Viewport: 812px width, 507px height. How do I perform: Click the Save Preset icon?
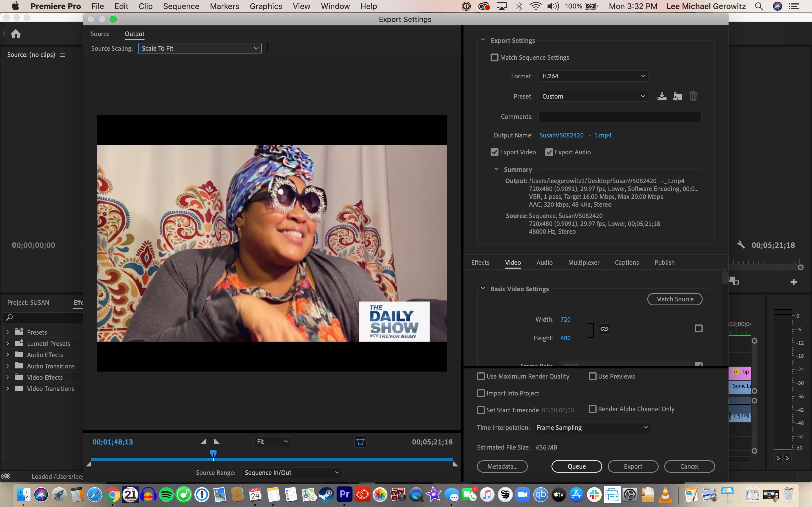coord(662,96)
